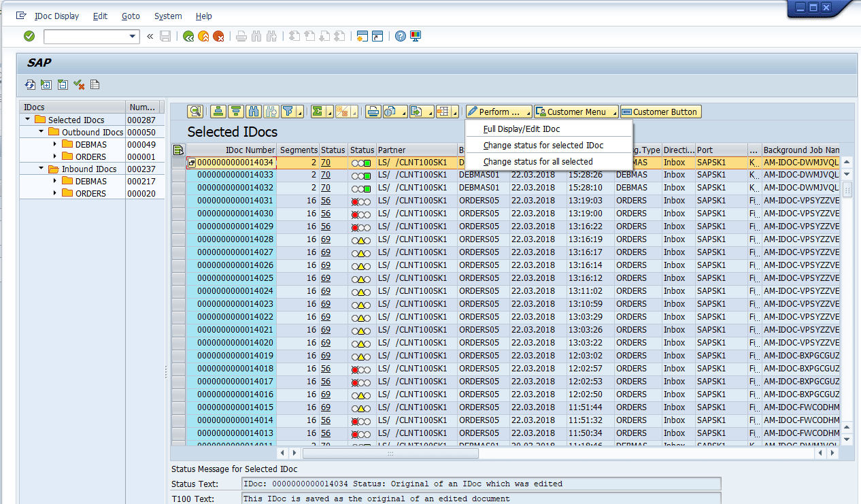Click the Status Text field content
Image resolution: width=861 pixels, height=504 pixels.
coord(481,484)
